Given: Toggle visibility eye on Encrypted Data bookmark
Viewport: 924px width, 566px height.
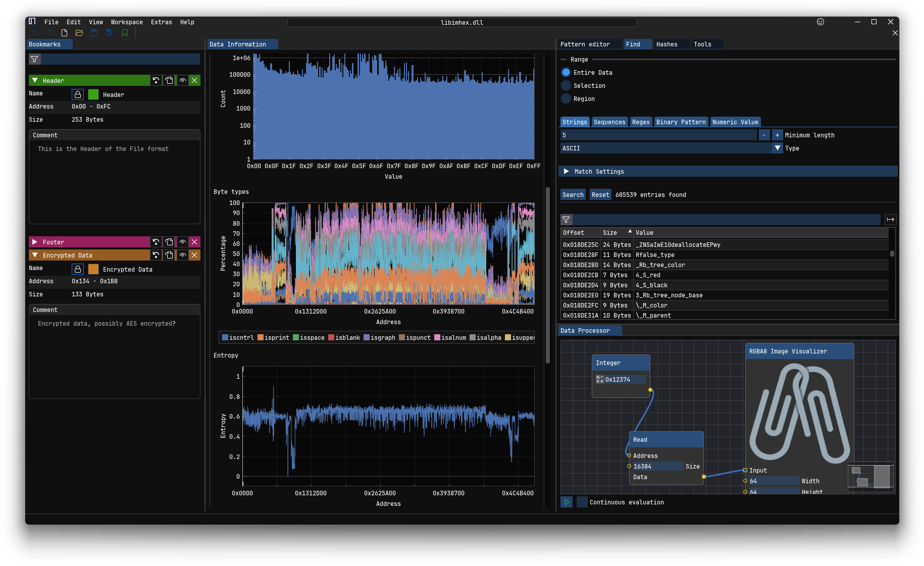Looking at the screenshot, I should (x=182, y=255).
